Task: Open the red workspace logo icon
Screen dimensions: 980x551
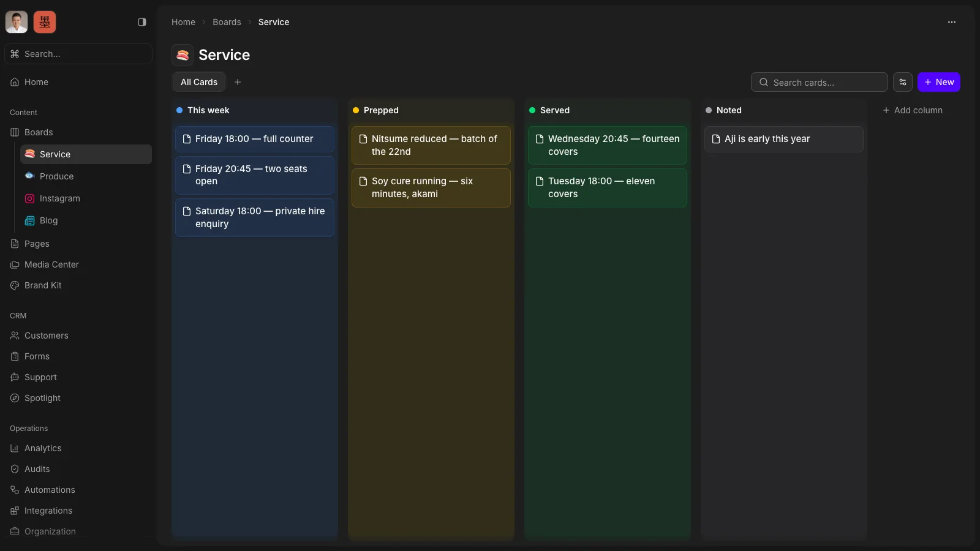Action: [x=45, y=22]
